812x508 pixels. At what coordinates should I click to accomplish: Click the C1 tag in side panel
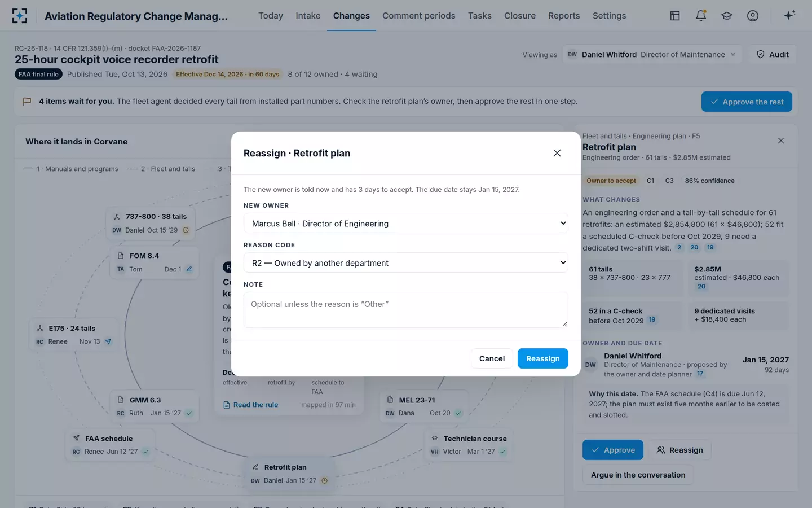650,181
